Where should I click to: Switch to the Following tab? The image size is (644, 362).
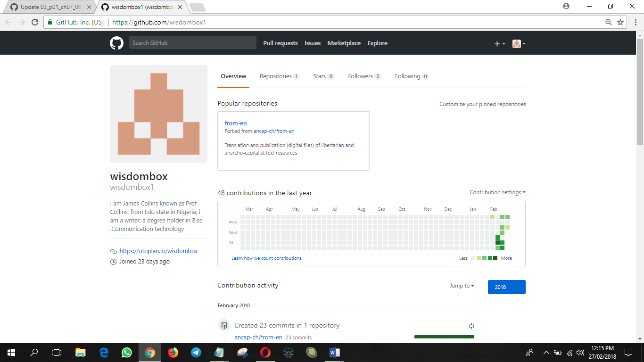[412, 76]
